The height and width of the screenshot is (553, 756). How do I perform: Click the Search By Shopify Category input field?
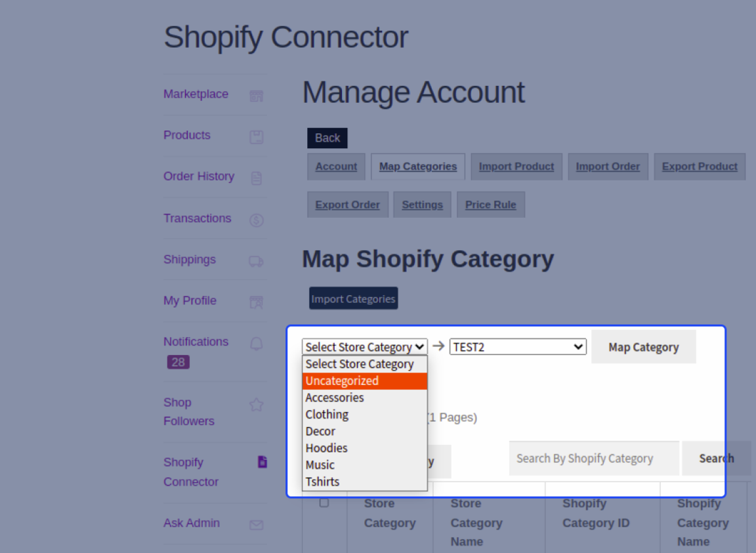pos(593,458)
